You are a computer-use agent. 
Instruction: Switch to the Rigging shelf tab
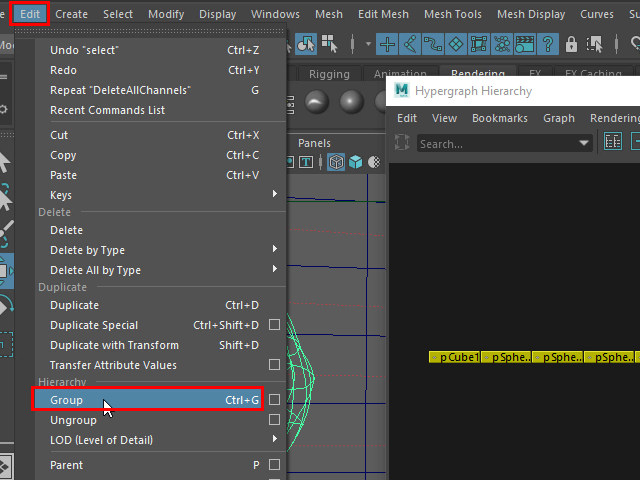coord(329,75)
